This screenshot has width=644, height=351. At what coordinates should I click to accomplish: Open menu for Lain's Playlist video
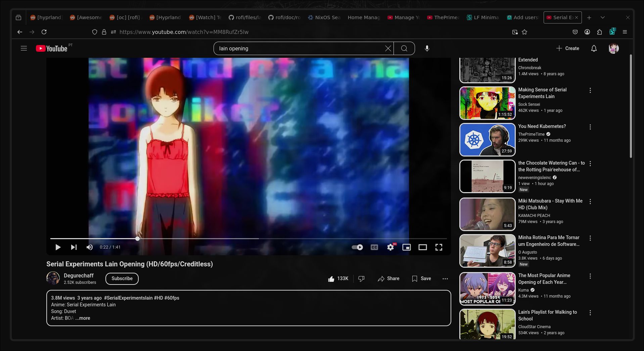[x=590, y=313]
